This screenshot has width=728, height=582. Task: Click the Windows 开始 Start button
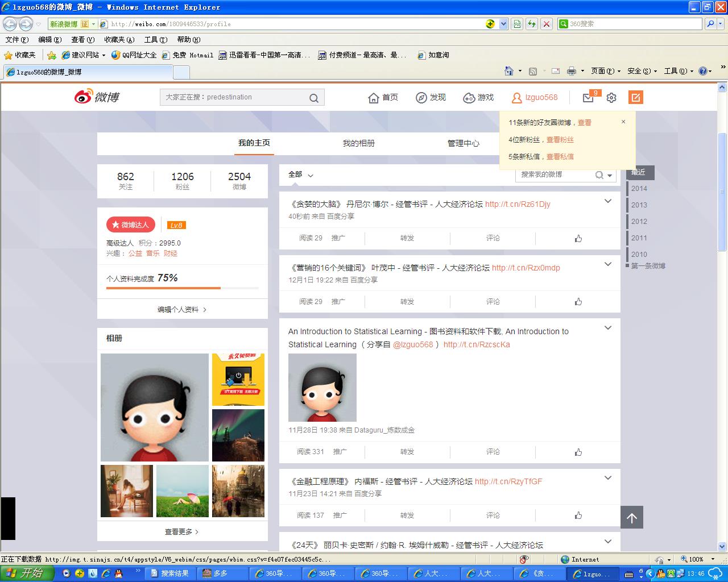[x=27, y=573]
